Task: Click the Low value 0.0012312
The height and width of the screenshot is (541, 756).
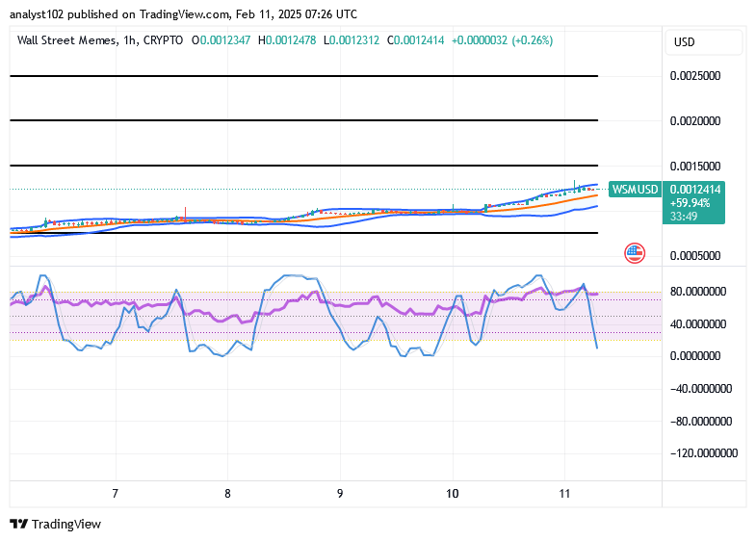Action: [354, 40]
